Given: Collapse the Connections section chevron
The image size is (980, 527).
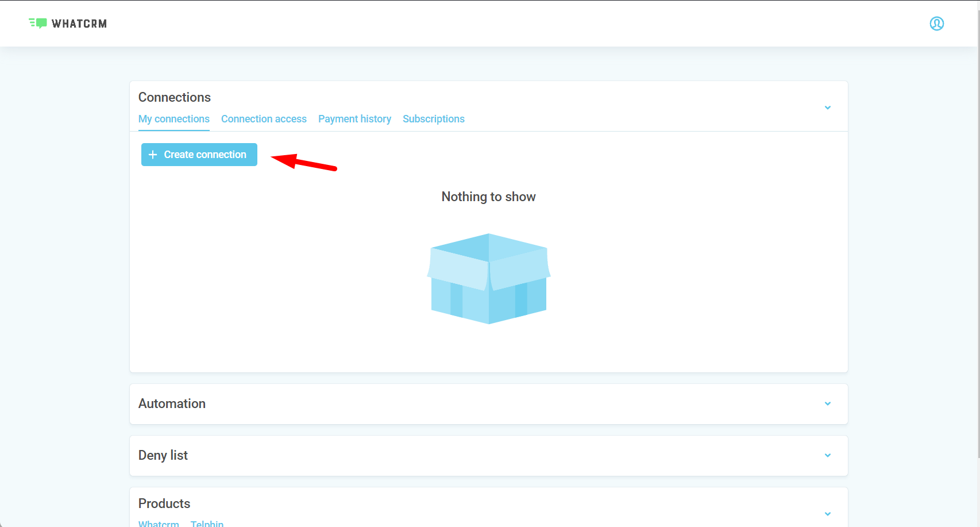Looking at the screenshot, I should [827, 107].
